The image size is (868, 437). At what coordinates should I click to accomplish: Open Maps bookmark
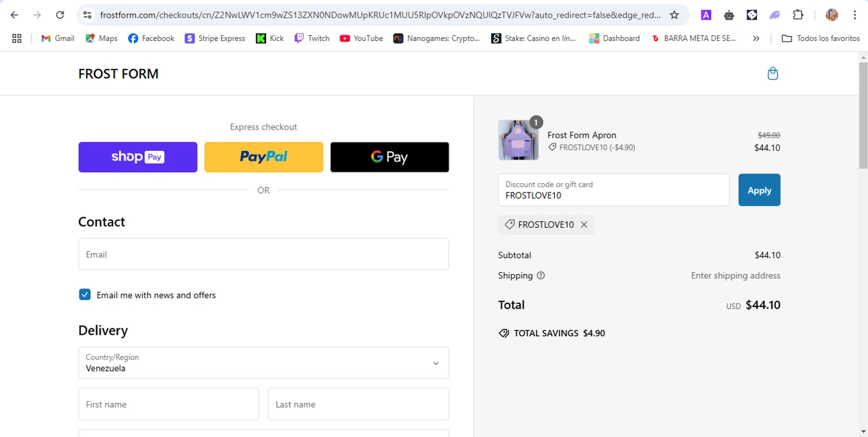[x=101, y=38]
